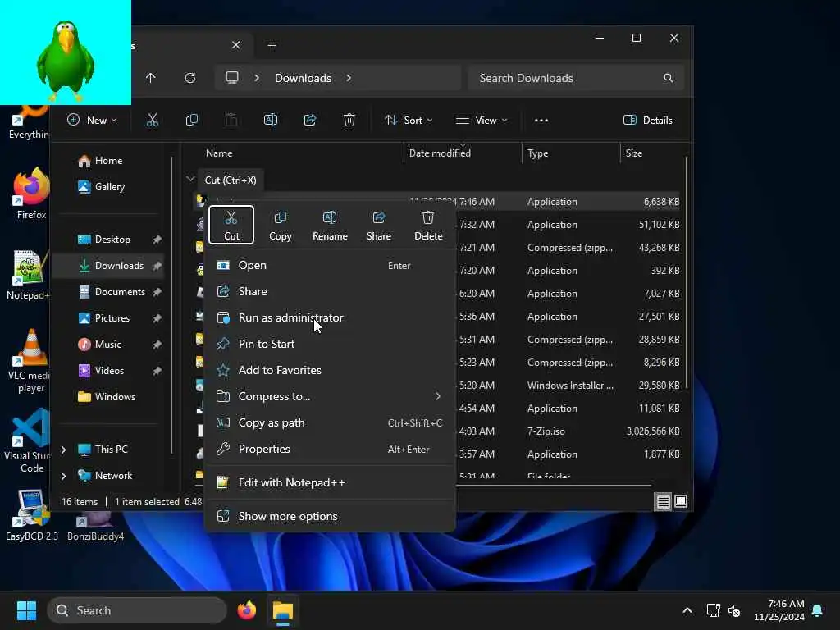
Task: Choose Add to Favorites
Action: pos(330,370)
